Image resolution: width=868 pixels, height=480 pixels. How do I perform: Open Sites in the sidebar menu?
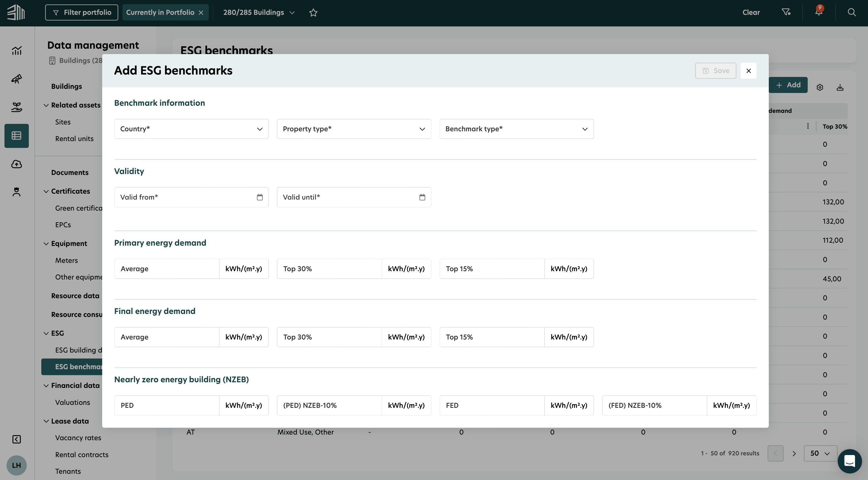point(63,122)
